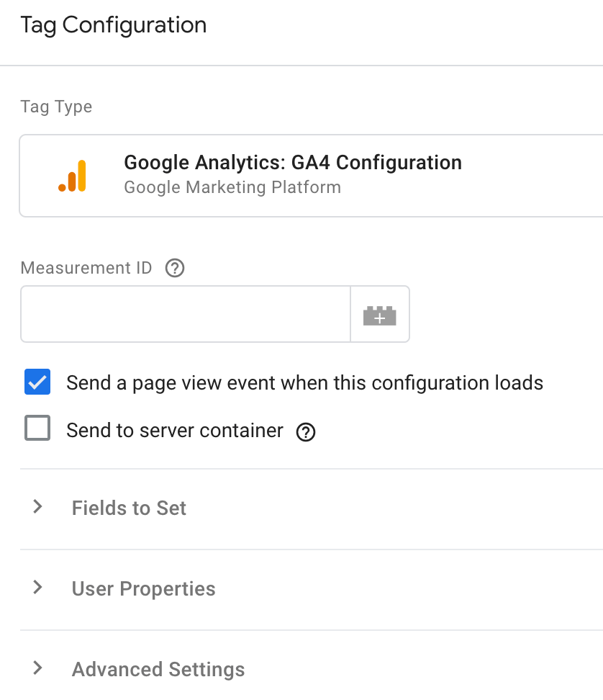
Task: Click the help icon beside Send to server container
Action: pos(306,431)
